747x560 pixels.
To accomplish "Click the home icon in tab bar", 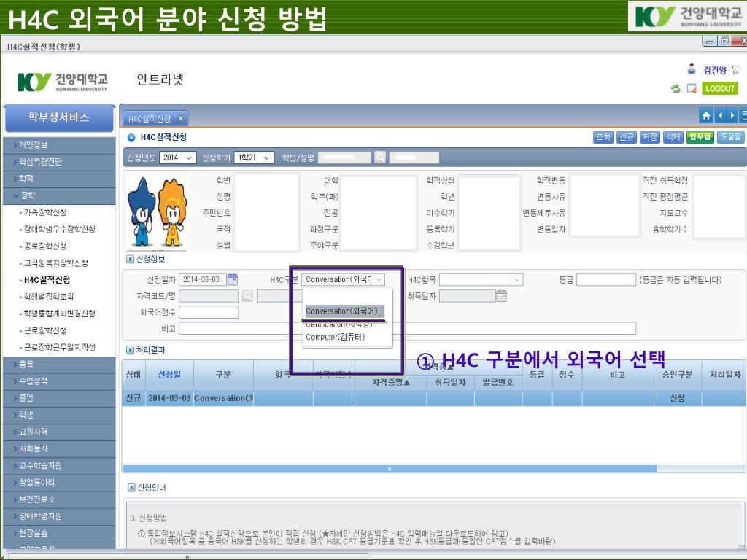I will pyautogui.click(x=706, y=116).
